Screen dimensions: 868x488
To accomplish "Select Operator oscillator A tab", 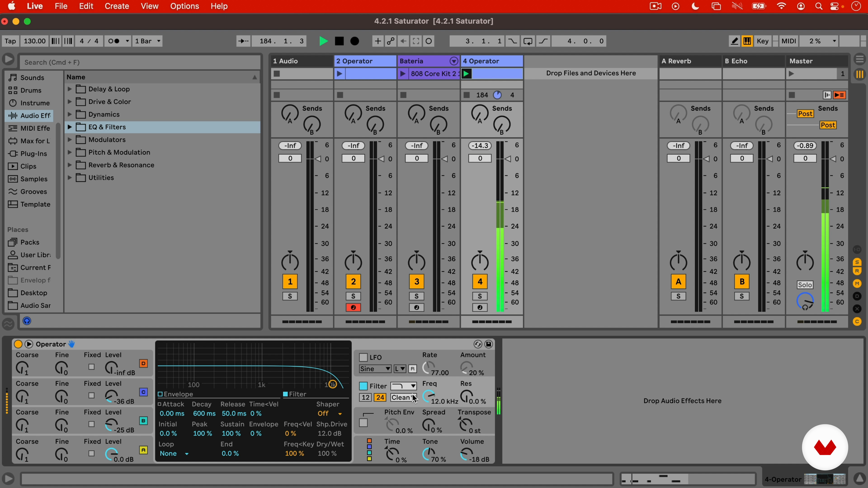I will point(144,450).
